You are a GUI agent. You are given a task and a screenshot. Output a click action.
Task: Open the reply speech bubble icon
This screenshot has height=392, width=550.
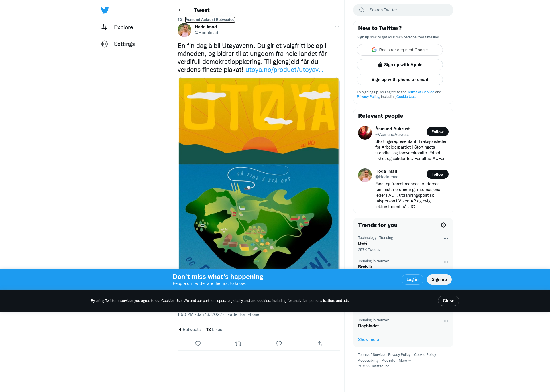point(198,344)
